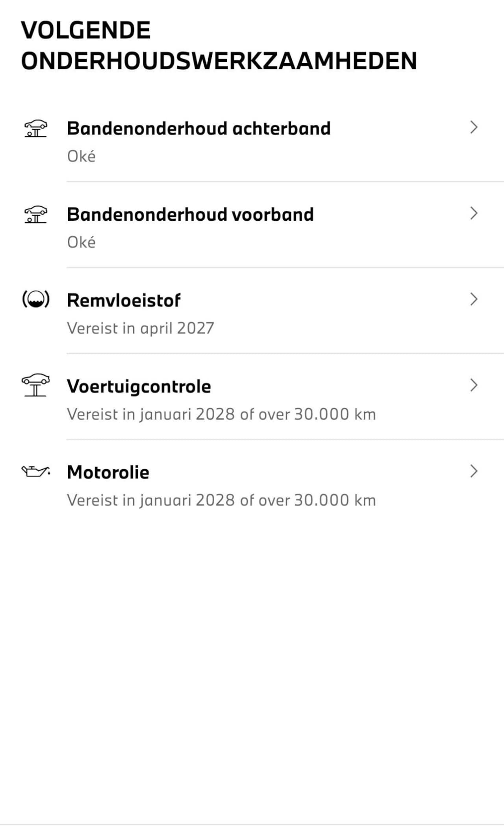
Task: Open the Voertuigcontrole entry title
Action: click(139, 386)
